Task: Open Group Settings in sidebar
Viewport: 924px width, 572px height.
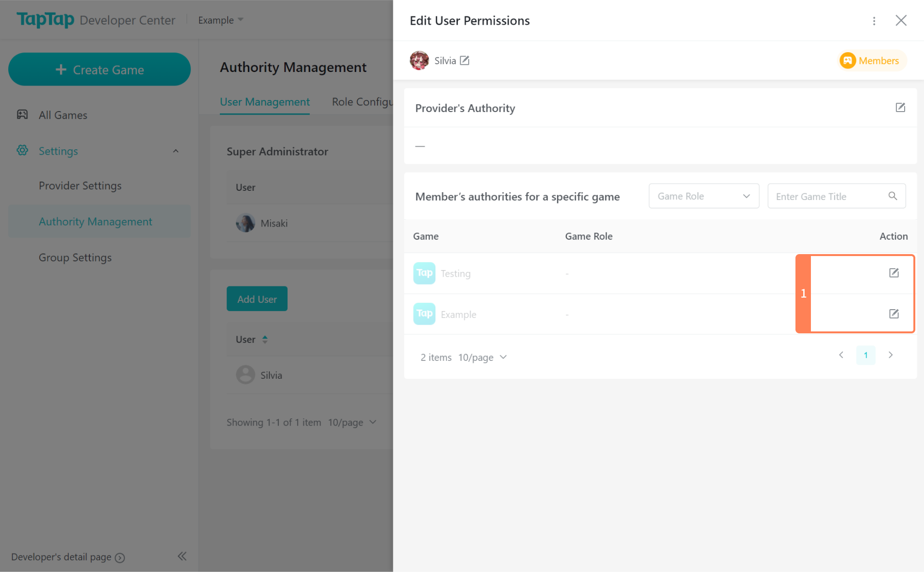Action: (75, 257)
